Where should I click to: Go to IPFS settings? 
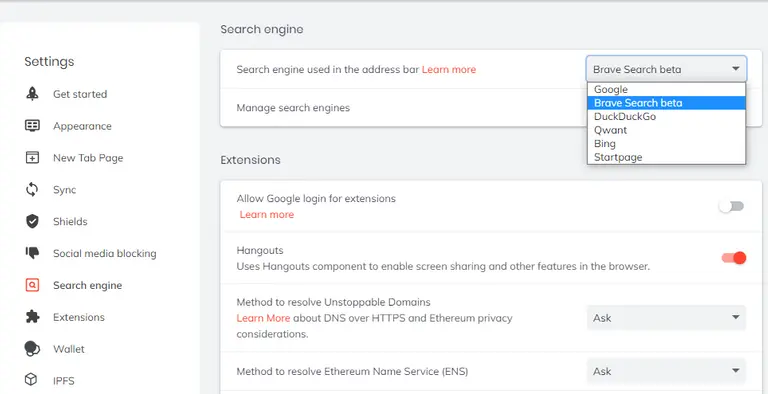[x=64, y=380]
